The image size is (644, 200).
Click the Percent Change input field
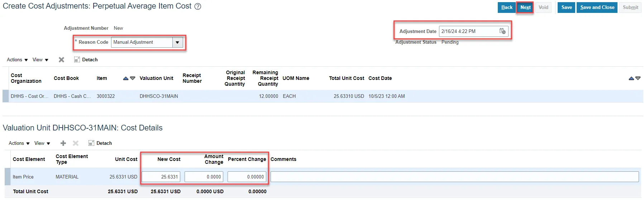(x=247, y=177)
